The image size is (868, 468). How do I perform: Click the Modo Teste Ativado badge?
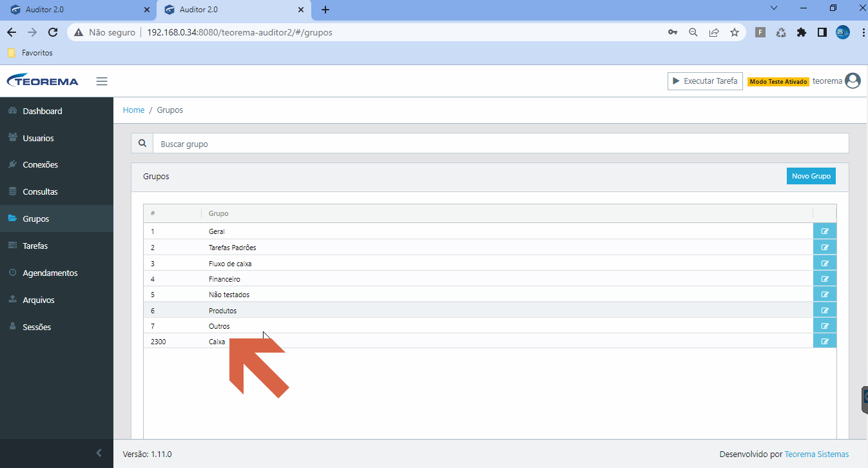coord(778,82)
